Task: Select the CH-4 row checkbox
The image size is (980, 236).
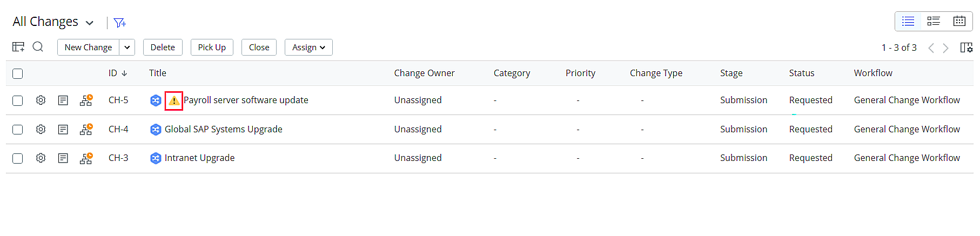Action: click(18, 130)
